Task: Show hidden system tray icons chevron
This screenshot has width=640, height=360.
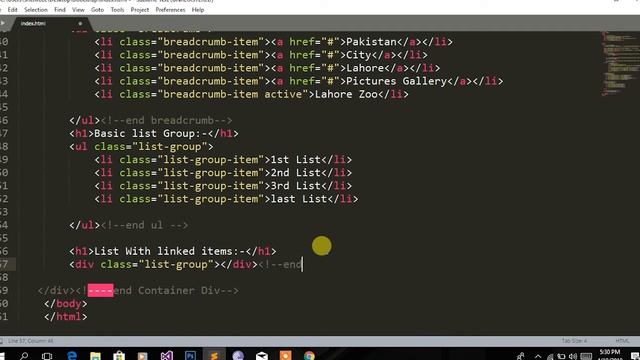Action: [538, 356]
